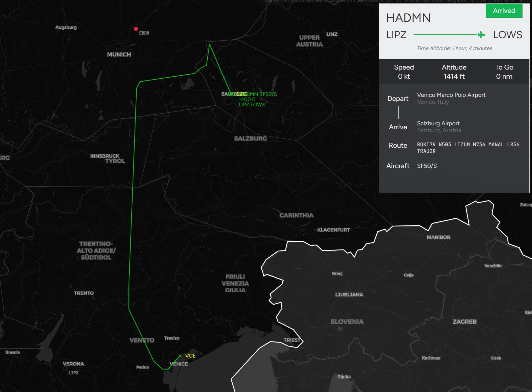This screenshot has height=392, width=532.
Task: Click the SF50/S aircraft type value
Action: [427, 166]
